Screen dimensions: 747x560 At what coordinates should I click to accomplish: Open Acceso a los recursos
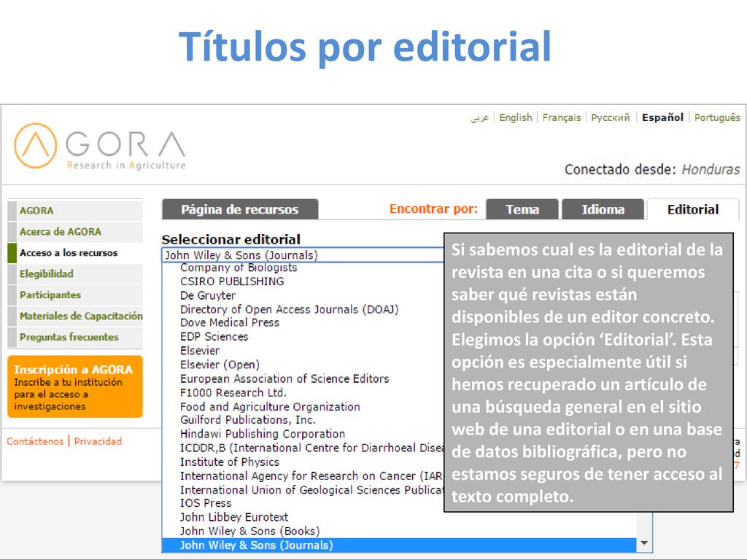[75, 253]
